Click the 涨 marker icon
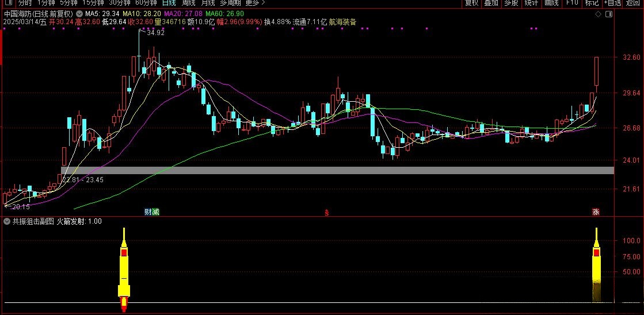The image size is (644, 315). point(596,212)
